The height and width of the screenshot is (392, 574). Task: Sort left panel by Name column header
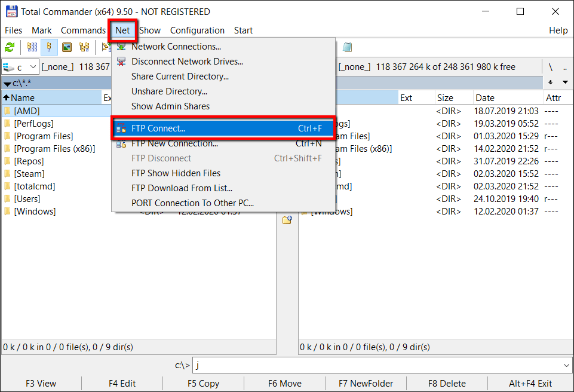point(51,98)
